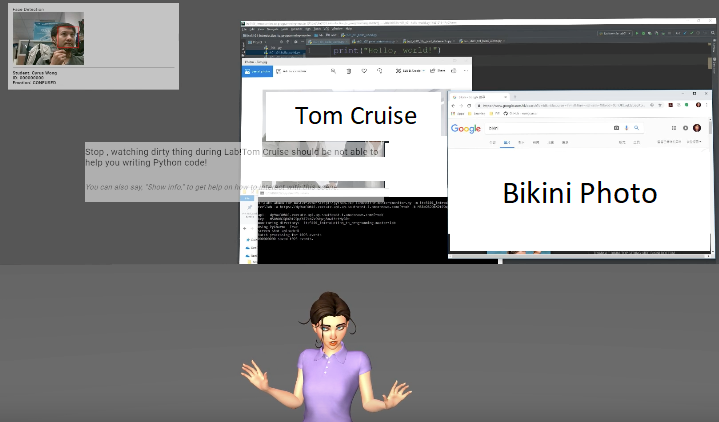
Task: Click the PyCharm project settings gear icon
Action: (296, 42)
